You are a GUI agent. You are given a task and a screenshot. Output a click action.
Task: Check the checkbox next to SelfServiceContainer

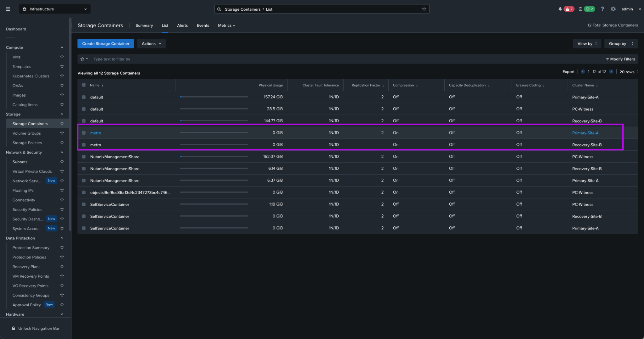tap(84, 204)
